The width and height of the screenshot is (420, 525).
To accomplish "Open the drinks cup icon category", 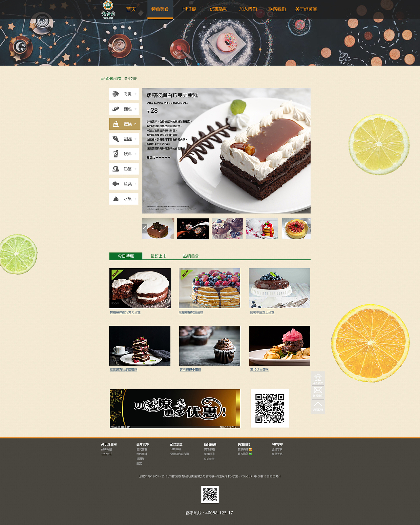I will click(x=115, y=154).
